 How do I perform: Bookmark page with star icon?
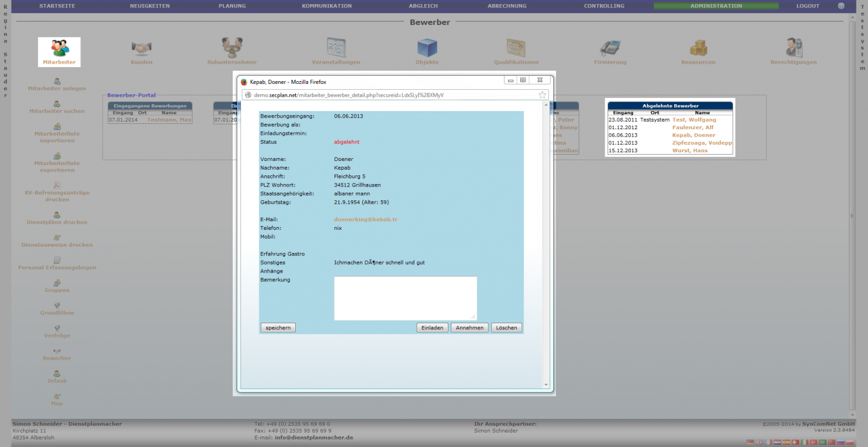542,95
